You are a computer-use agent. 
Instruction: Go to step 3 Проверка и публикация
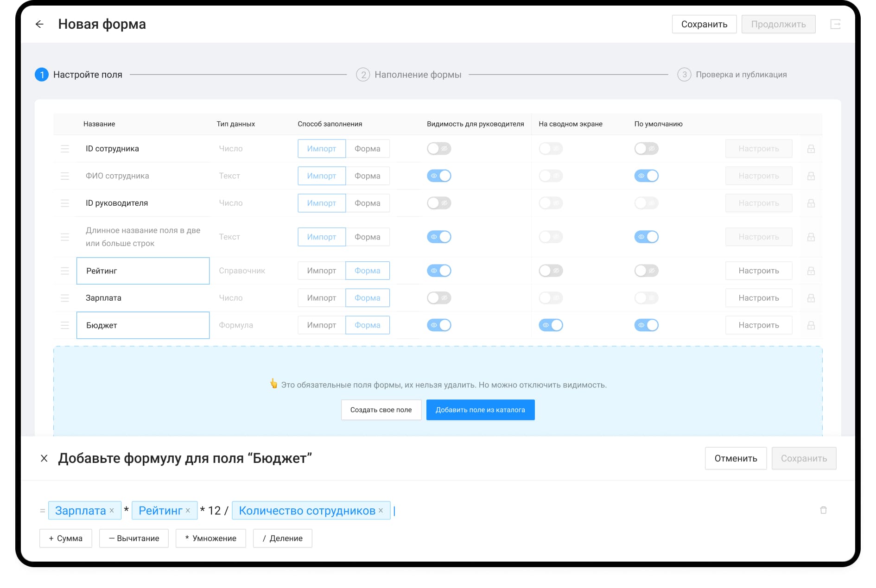point(732,75)
